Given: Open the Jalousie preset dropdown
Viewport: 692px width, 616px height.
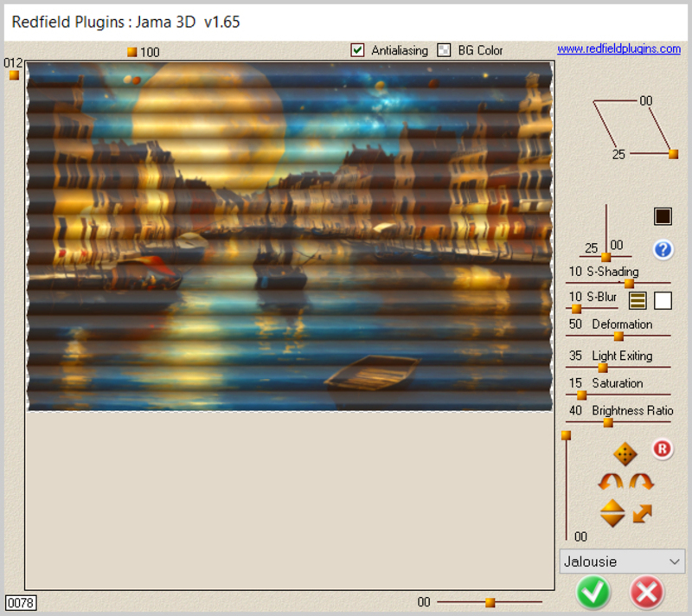Looking at the screenshot, I should click(x=622, y=561).
